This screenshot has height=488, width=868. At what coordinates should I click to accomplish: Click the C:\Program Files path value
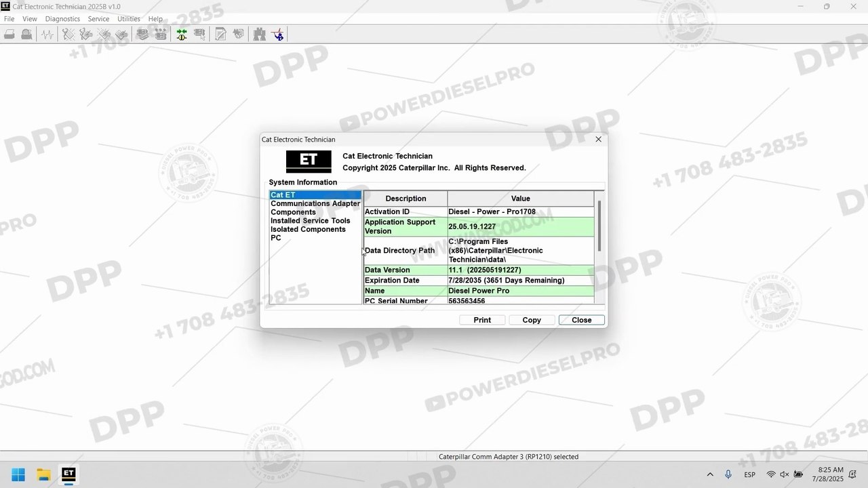click(x=521, y=251)
